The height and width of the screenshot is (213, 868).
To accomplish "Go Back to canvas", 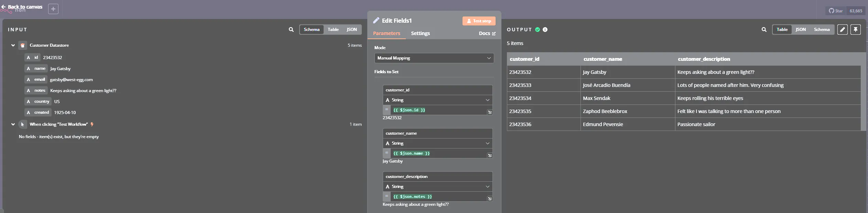I will coord(22,7).
